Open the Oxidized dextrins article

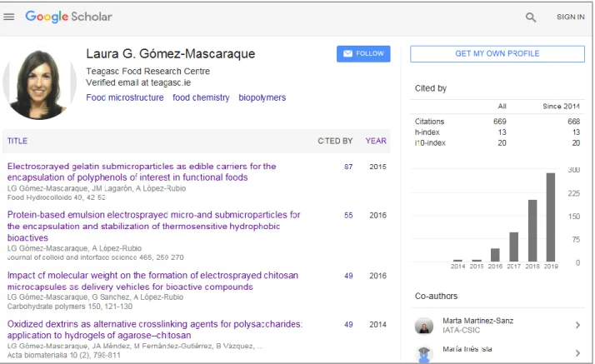click(x=155, y=330)
